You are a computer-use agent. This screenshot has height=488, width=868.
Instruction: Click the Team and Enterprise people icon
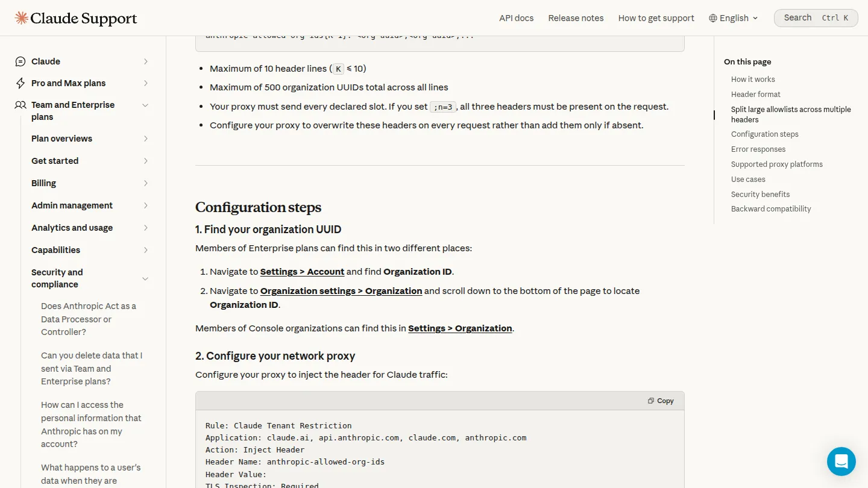click(20, 105)
